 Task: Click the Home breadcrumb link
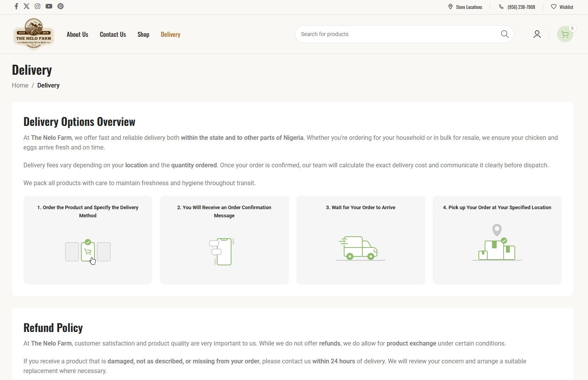click(20, 85)
